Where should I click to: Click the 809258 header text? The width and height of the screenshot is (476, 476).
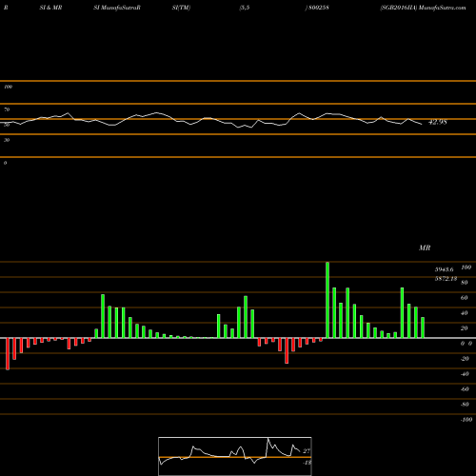coord(318,8)
